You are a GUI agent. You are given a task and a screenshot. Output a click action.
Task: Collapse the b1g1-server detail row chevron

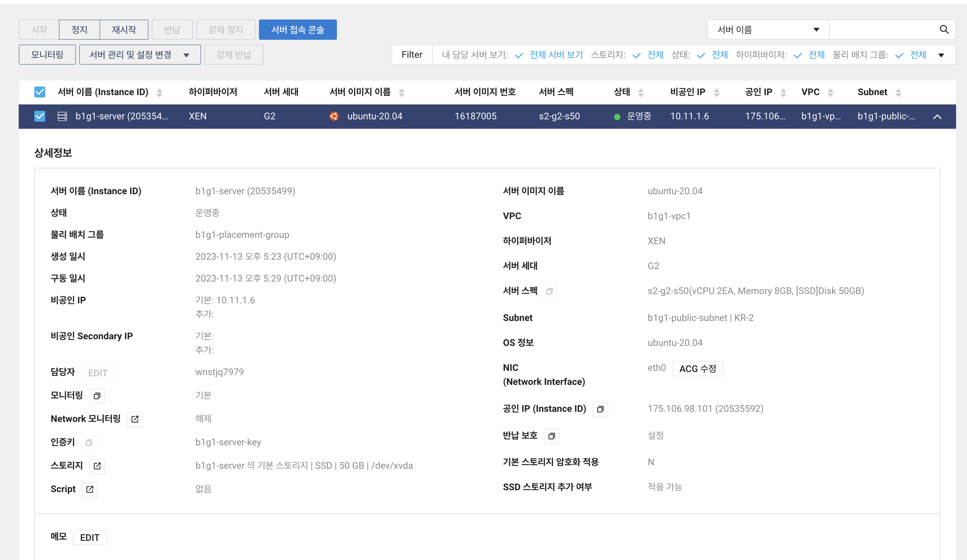point(938,117)
